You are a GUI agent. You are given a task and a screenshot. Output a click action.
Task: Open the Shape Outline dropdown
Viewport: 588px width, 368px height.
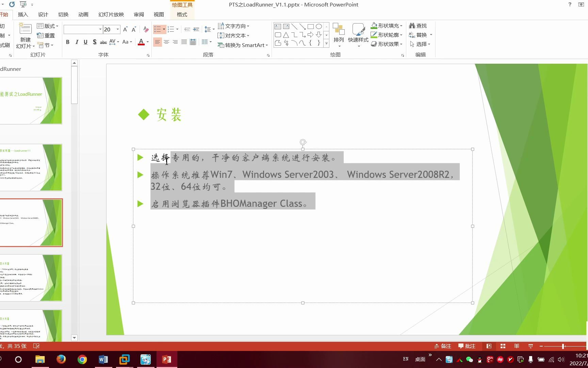[387, 35]
